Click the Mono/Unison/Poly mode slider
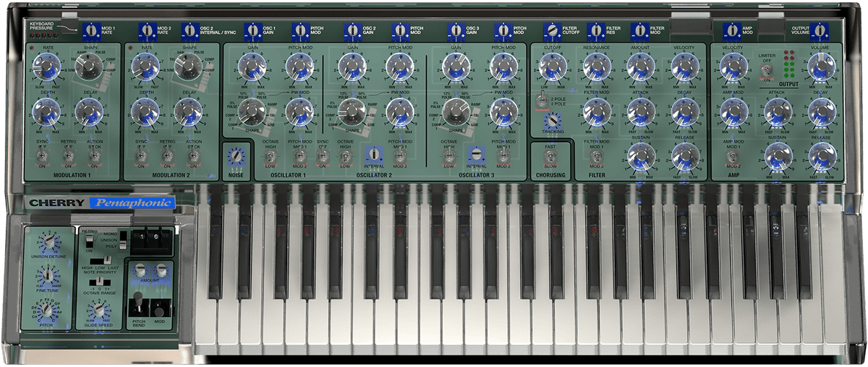This screenshot has width=868, height=367. point(122,238)
